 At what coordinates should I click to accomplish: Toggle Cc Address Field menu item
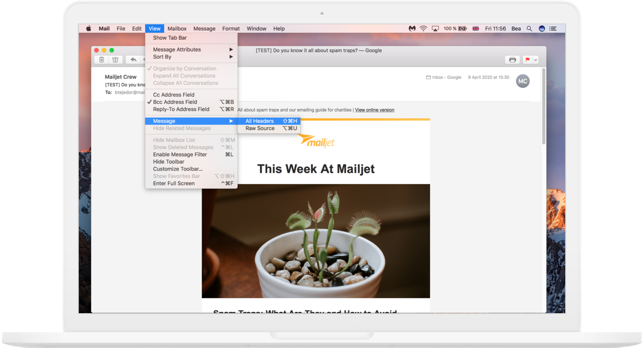[191, 95]
